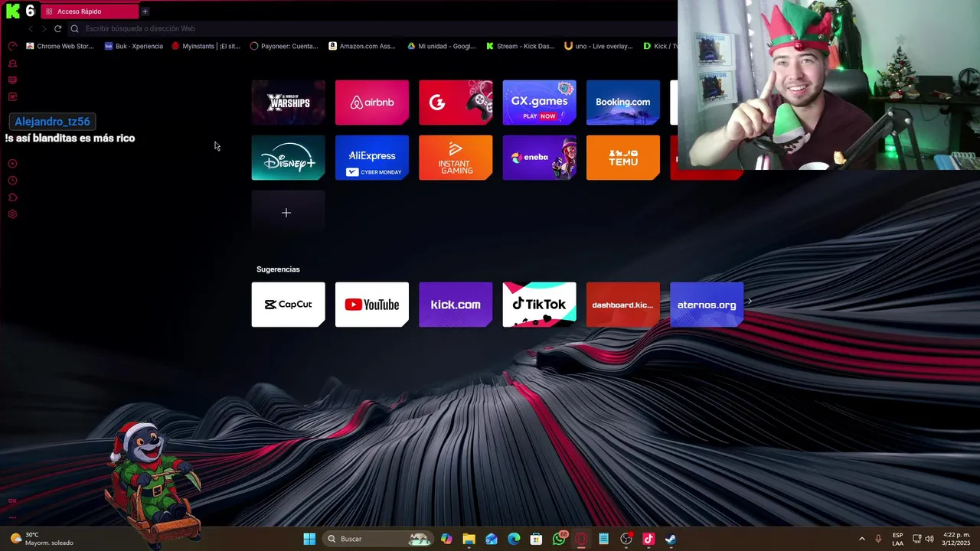The width and height of the screenshot is (980, 551).
Task: Open World of Warships speed dial tile
Action: [x=289, y=103]
